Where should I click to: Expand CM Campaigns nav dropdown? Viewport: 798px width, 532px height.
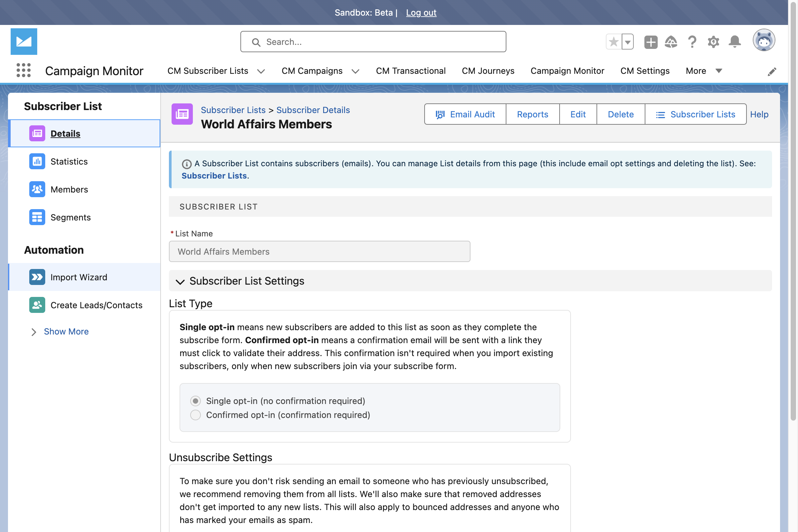pos(355,71)
